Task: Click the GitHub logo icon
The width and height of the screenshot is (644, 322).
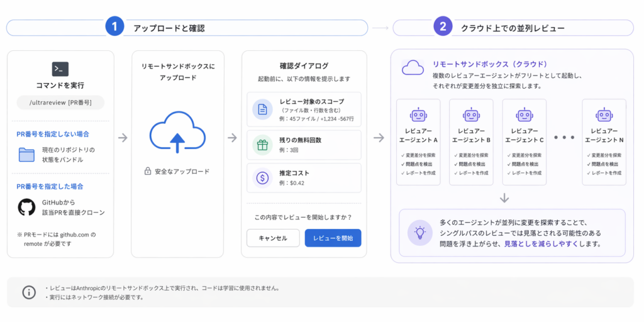Action: [26, 207]
